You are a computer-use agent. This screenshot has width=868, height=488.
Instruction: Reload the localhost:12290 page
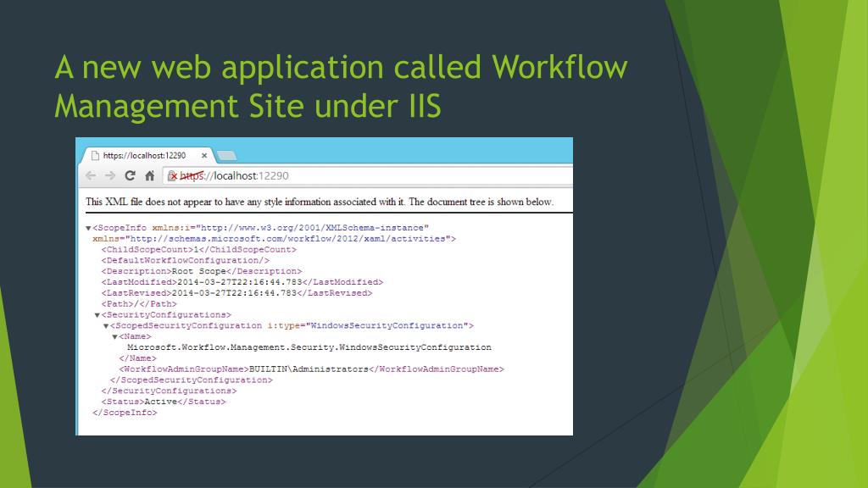pos(130,175)
